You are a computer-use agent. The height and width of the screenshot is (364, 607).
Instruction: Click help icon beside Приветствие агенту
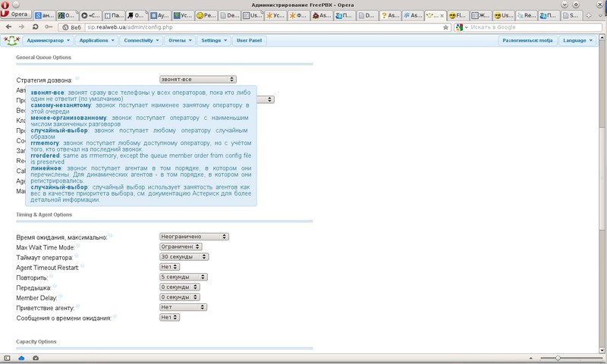78,306
